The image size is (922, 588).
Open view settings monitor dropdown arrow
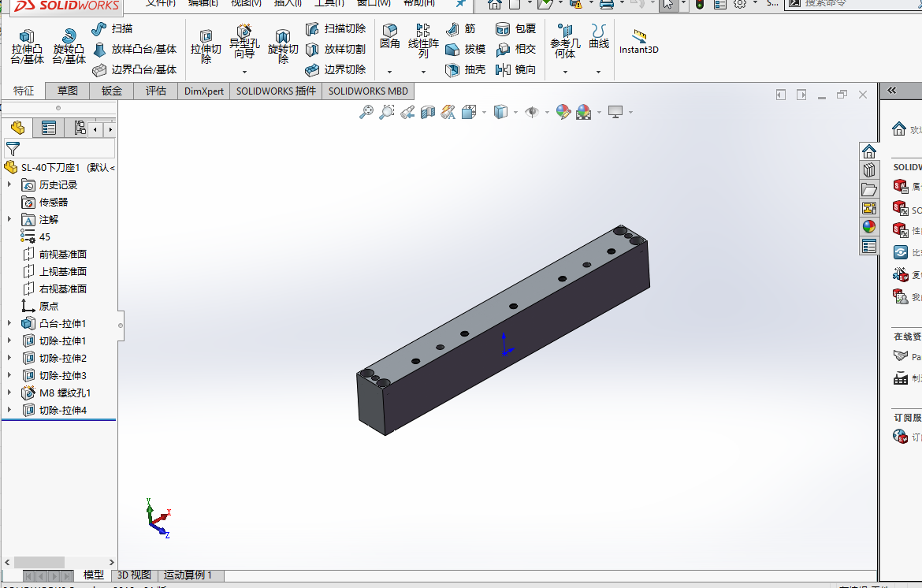point(630,112)
